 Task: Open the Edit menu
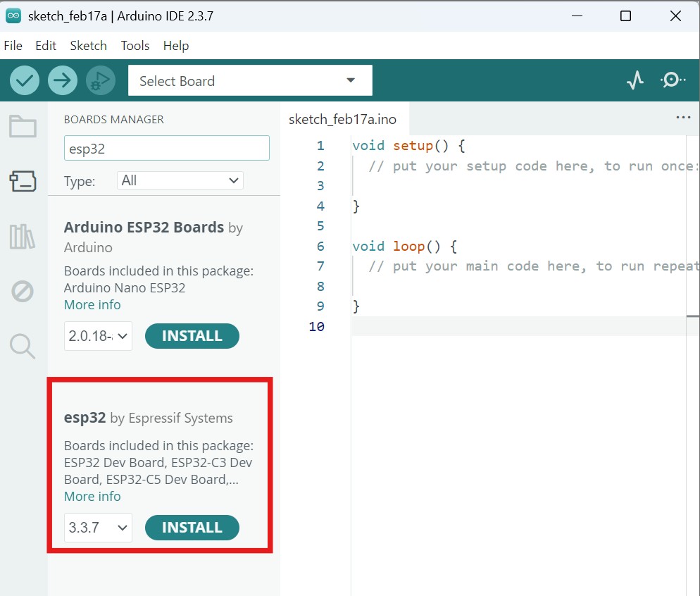(x=46, y=46)
